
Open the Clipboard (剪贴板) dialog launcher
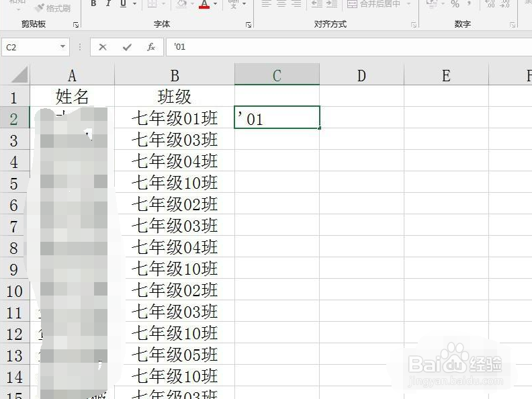tap(76, 25)
